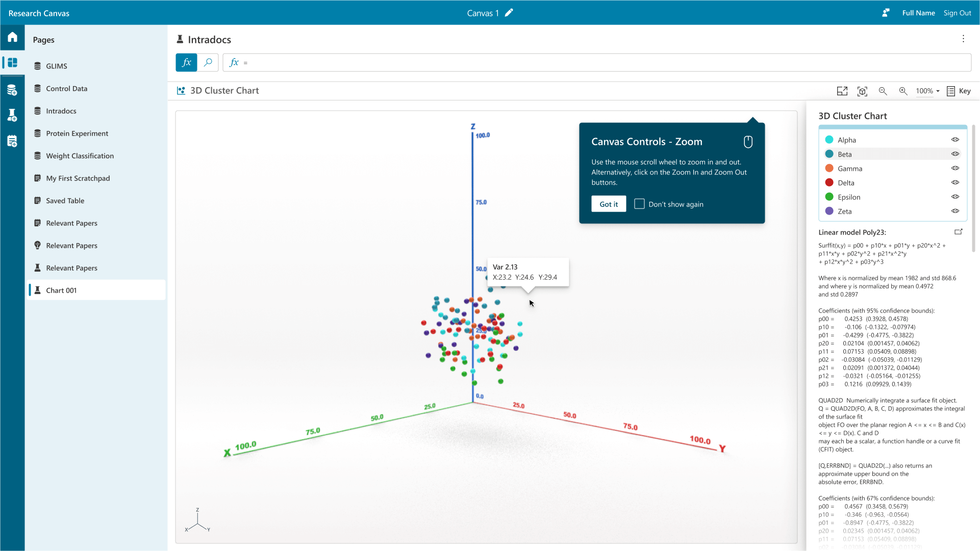
Task: Click the add database icon in sidebar
Action: [x=12, y=90]
